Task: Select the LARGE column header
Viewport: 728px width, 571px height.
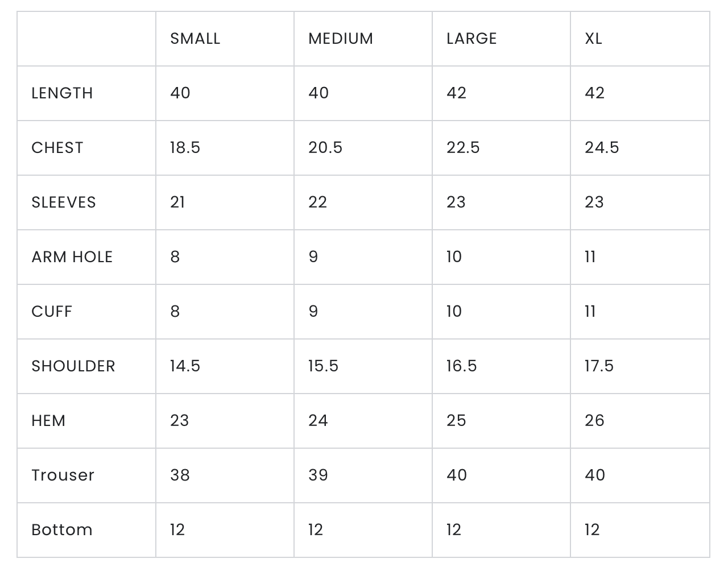Action: (x=471, y=39)
